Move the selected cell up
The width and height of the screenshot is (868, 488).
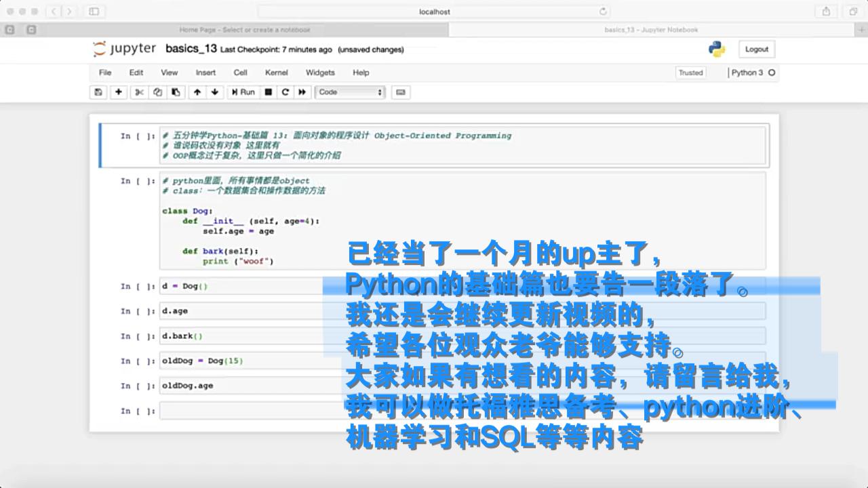(x=197, y=92)
